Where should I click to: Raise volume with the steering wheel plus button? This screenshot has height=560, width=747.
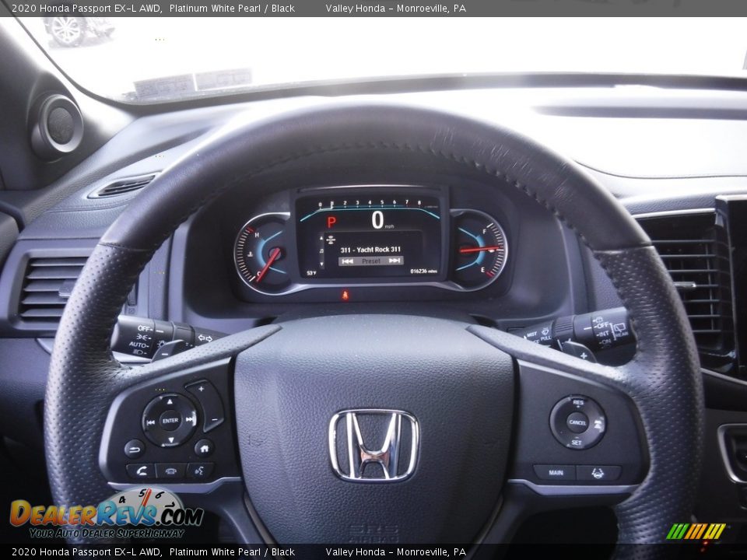coord(202,390)
